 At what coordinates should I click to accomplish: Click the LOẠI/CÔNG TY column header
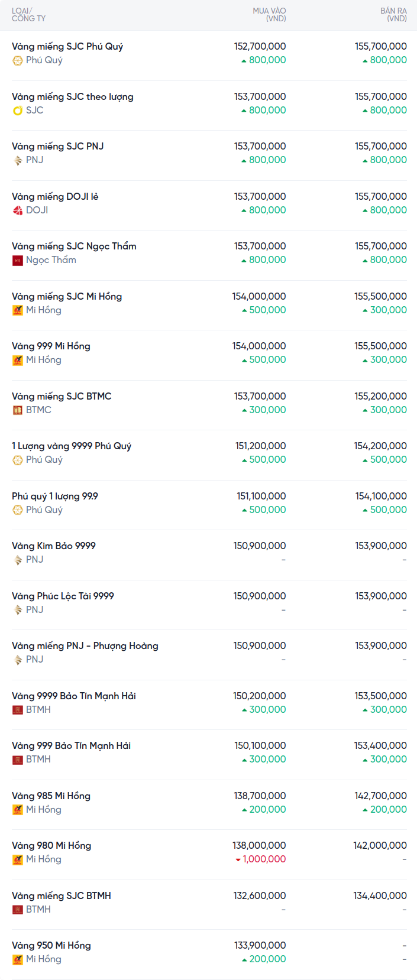click(x=28, y=15)
